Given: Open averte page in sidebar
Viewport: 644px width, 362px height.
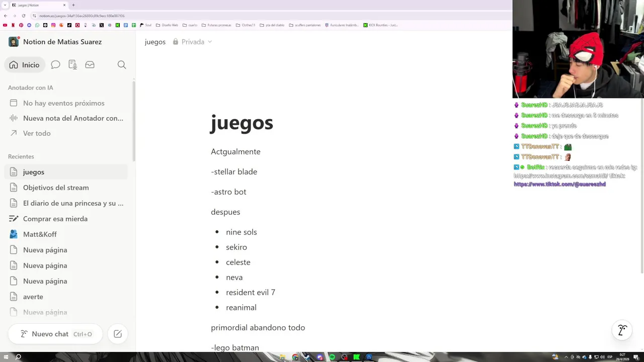Looking at the screenshot, I should pyautogui.click(x=66, y=297).
